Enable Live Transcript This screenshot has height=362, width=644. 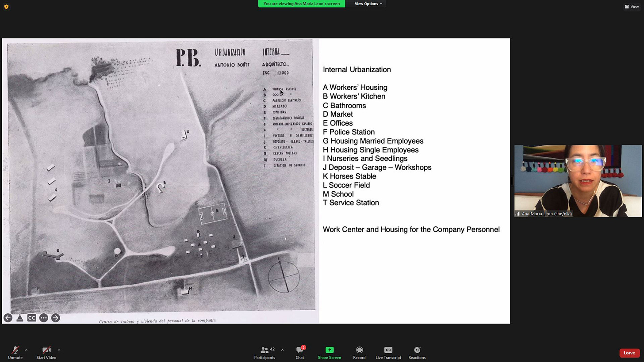(388, 352)
